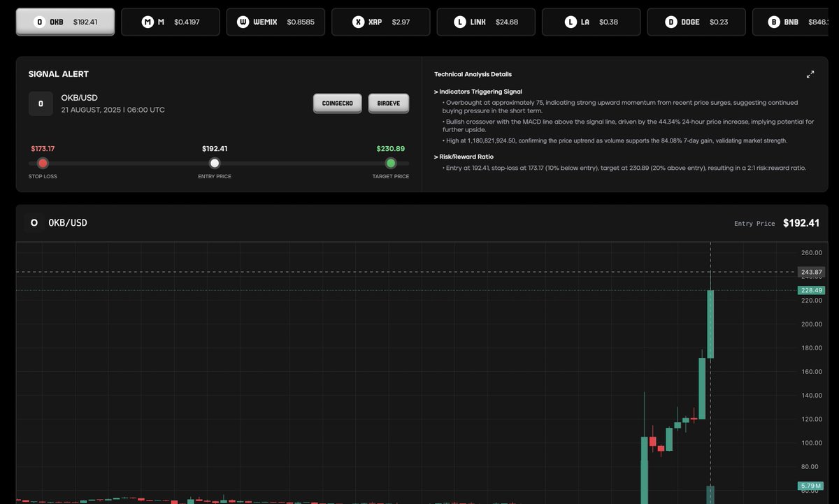Click the $173.17 stop loss value
839x504 pixels.
(x=43, y=149)
